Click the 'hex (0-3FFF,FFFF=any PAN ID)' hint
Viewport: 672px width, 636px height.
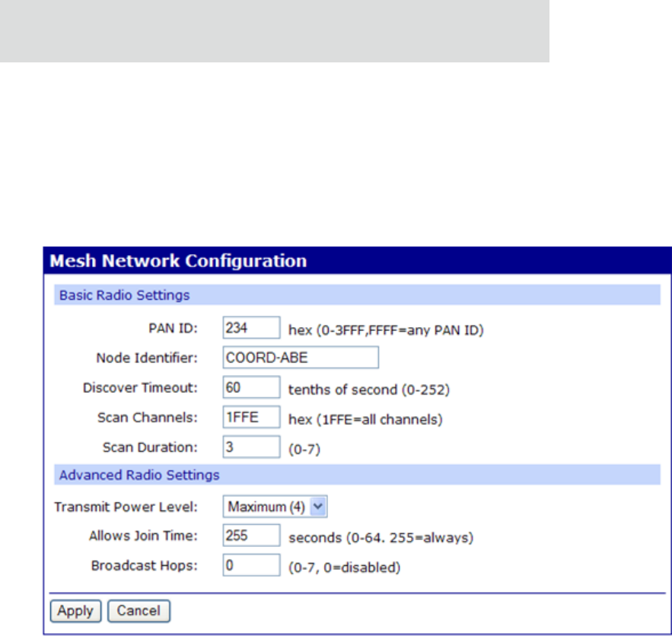coord(386,330)
